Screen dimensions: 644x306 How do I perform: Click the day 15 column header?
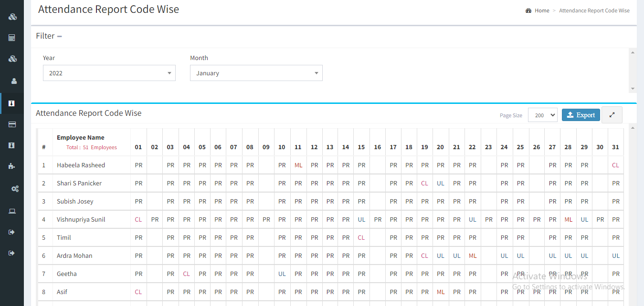[361, 147]
